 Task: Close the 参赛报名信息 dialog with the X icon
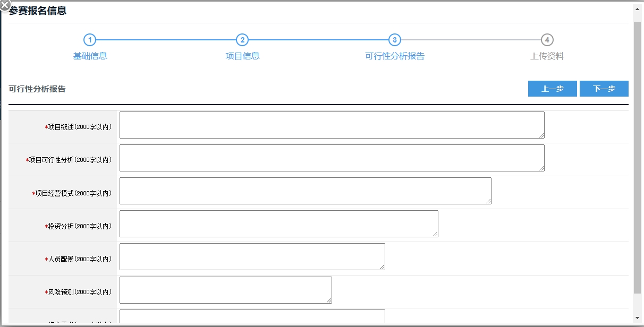point(4,6)
